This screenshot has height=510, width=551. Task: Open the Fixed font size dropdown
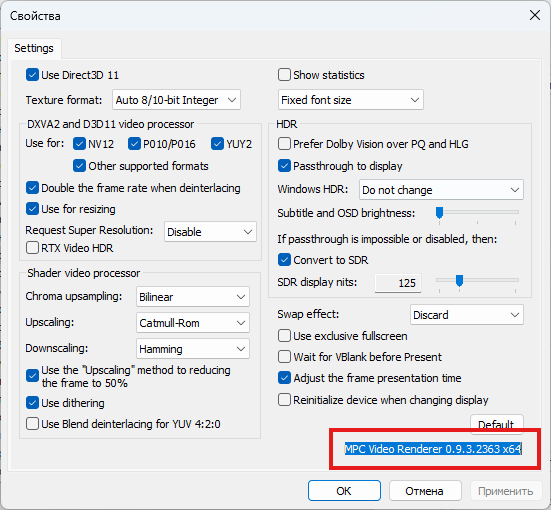click(351, 100)
